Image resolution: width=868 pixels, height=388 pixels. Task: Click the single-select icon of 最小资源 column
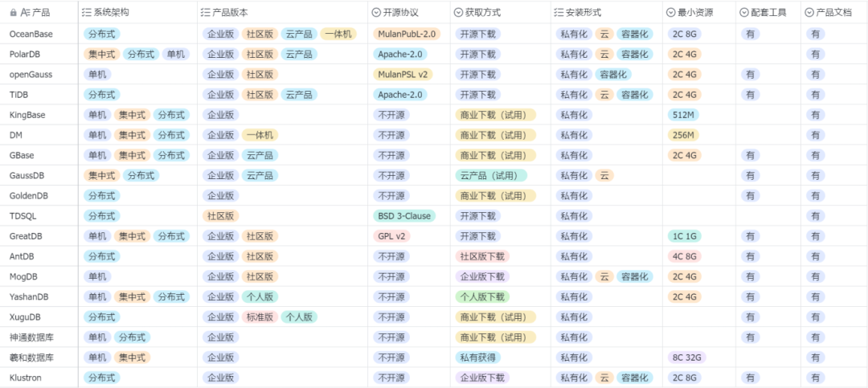pos(671,12)
